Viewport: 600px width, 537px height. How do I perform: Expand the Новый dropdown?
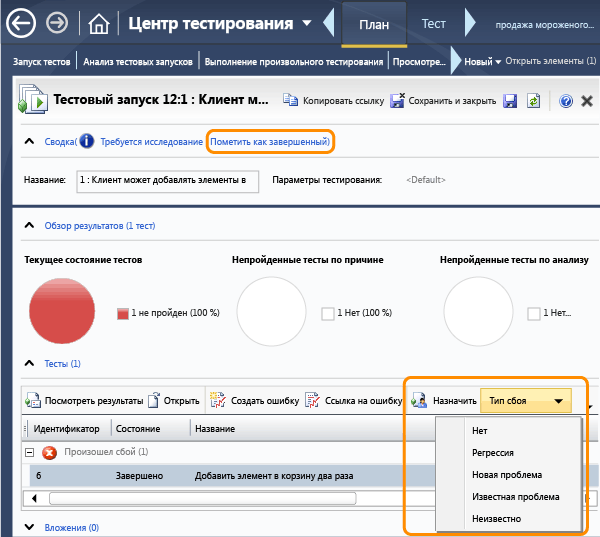point(483,62)
